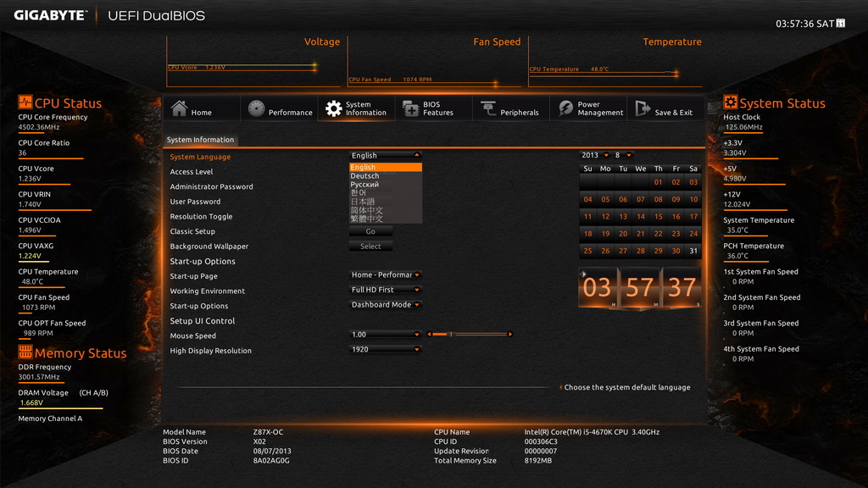Select the Peripherals icon
This screenshot has width=868, height=488.
coord(488,108)
